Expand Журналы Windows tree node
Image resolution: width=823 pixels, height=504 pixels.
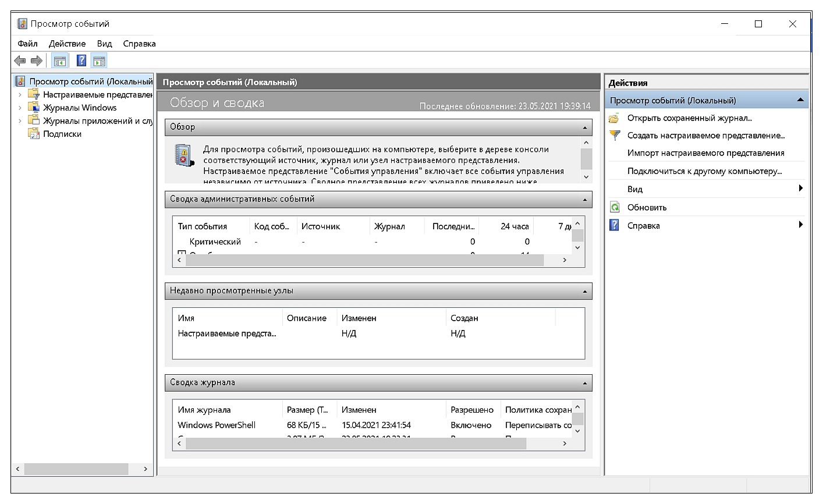pos(20,108)
